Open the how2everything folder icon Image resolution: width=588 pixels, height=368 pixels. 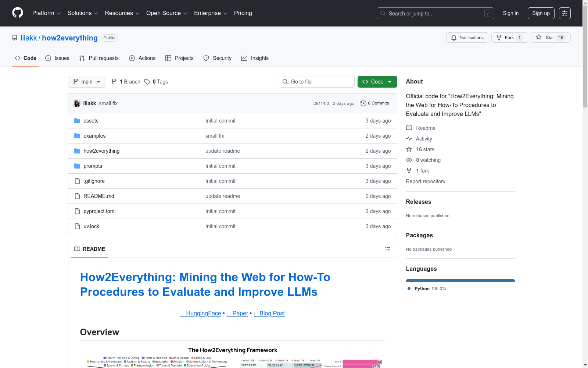77,151
